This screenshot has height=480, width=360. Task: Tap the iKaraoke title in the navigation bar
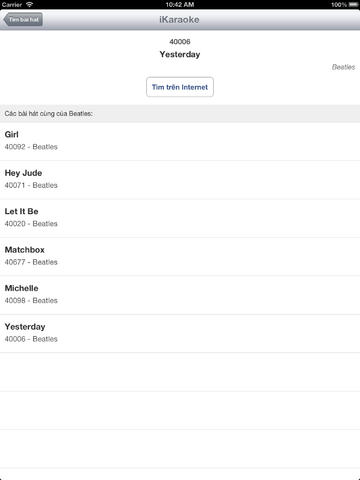[179, 20]
